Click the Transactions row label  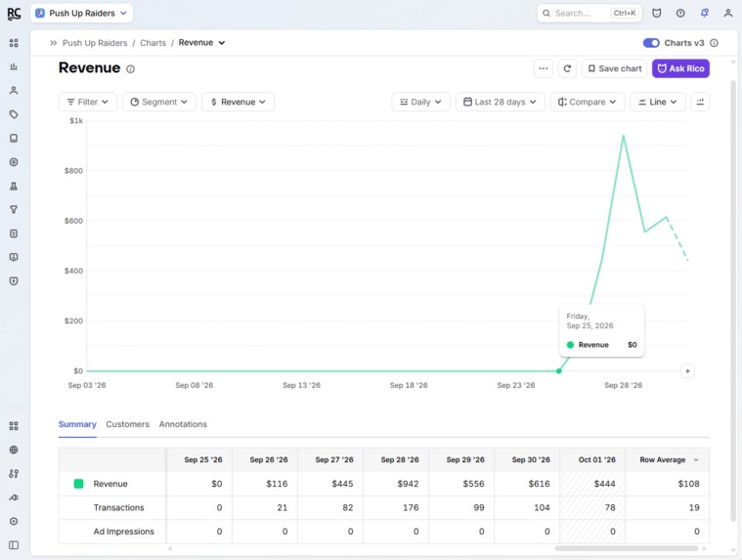[x=118, y=507]
